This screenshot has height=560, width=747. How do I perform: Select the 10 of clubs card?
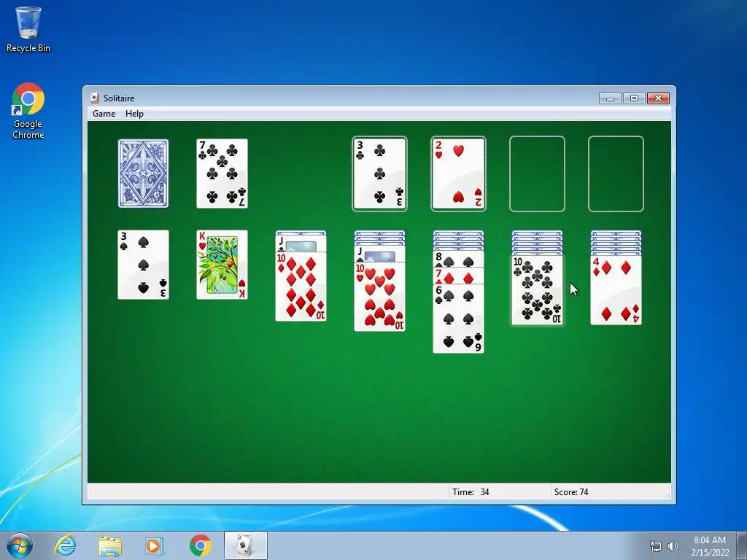(x=537, y=290)
